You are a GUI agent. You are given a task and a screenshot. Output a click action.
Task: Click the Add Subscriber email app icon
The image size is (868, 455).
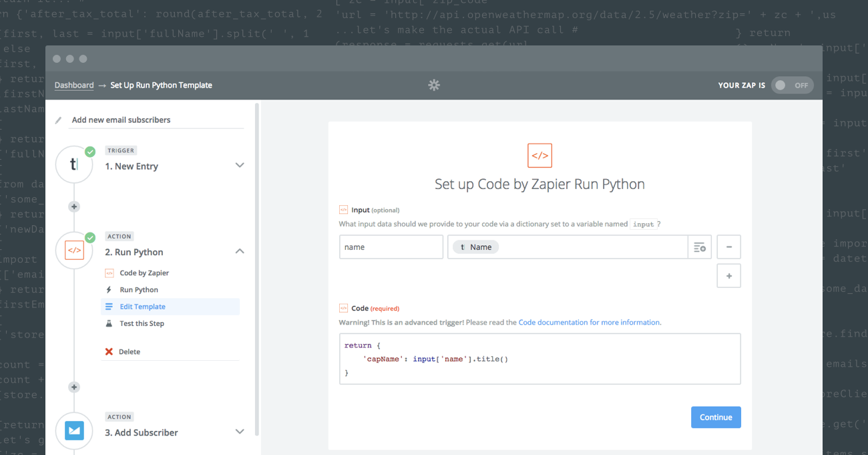(x=74, y=431)
